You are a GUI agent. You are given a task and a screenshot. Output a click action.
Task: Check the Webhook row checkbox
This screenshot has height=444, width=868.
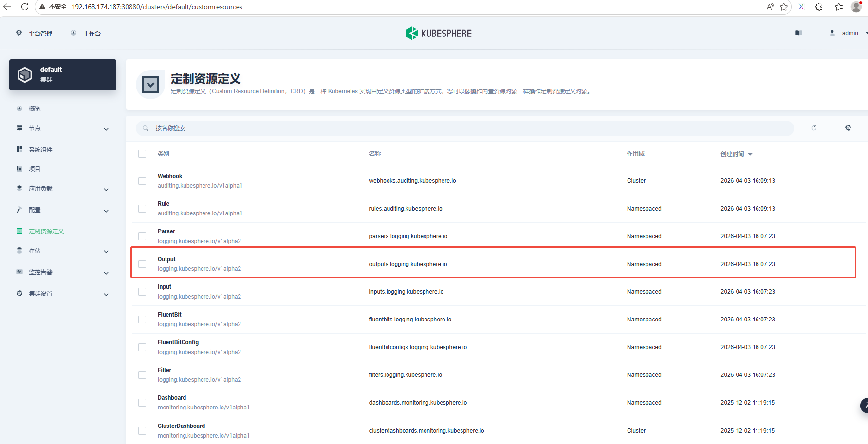coord(142,181)
